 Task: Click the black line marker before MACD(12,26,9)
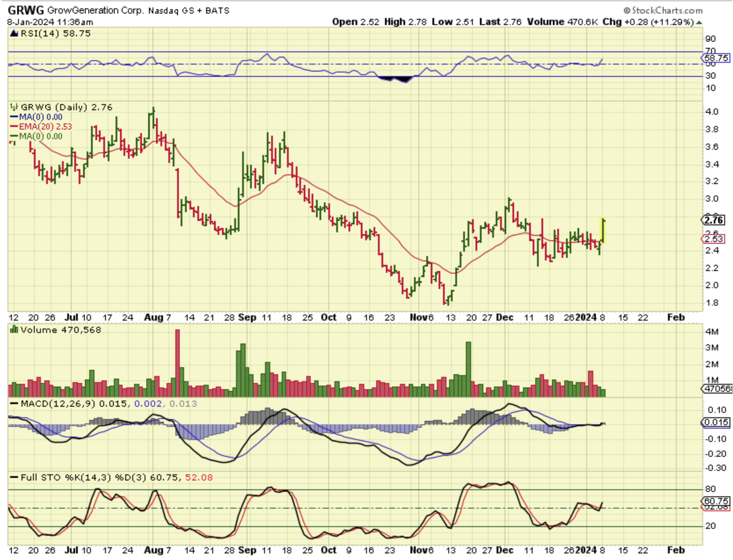coord(14,404)
